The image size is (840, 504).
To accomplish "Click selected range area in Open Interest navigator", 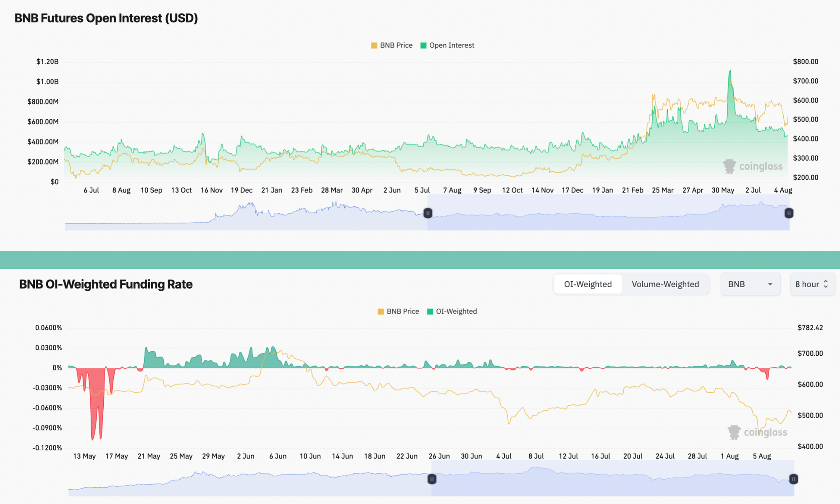I will (x=608, y=213).
